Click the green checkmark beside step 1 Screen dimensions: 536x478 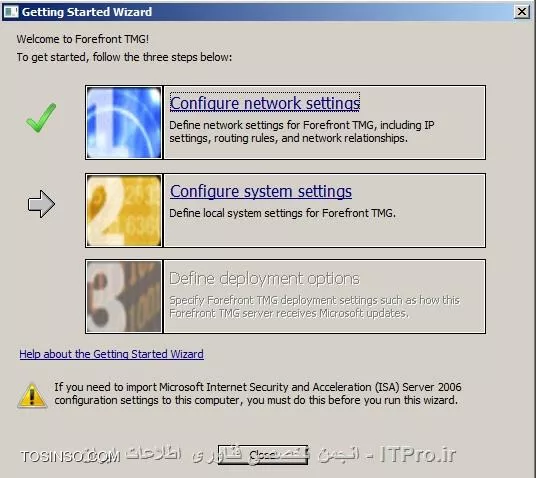point(41,118)
